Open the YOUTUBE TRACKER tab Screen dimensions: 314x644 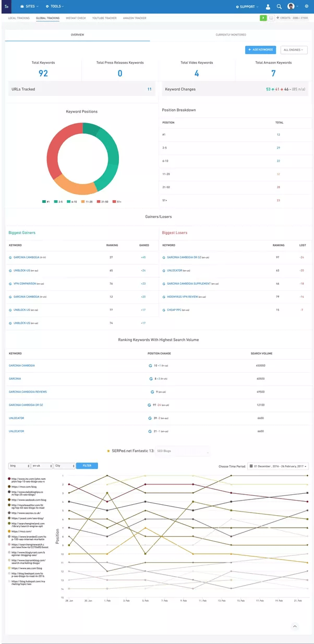click(x=104, y=18)
